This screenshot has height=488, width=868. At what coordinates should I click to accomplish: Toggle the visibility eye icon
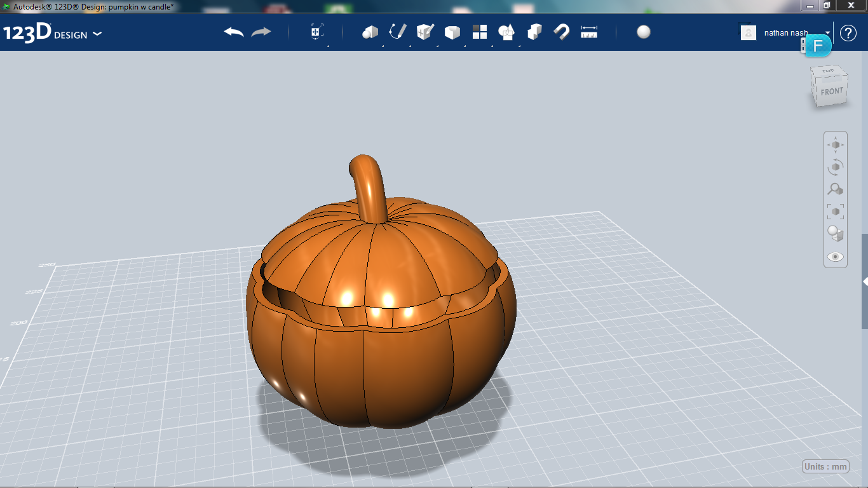pyautogui.click(x=836, y=257)
